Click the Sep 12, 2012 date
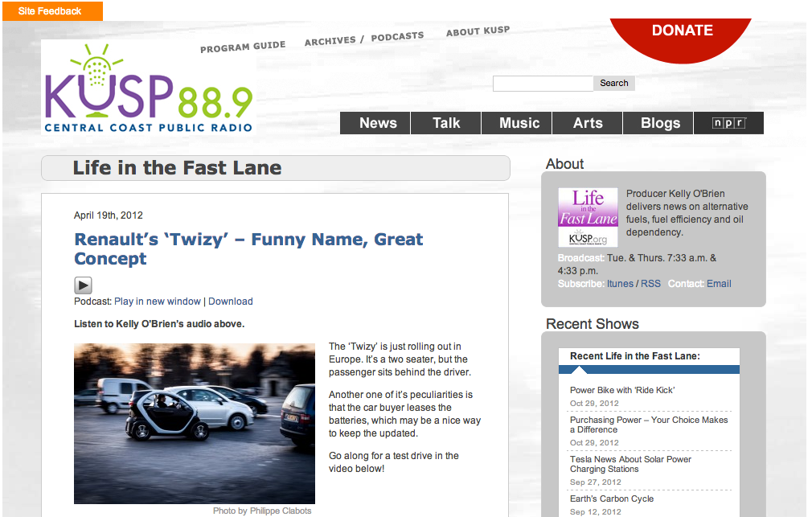Screen dimensions: 812x517 [595, 512]
